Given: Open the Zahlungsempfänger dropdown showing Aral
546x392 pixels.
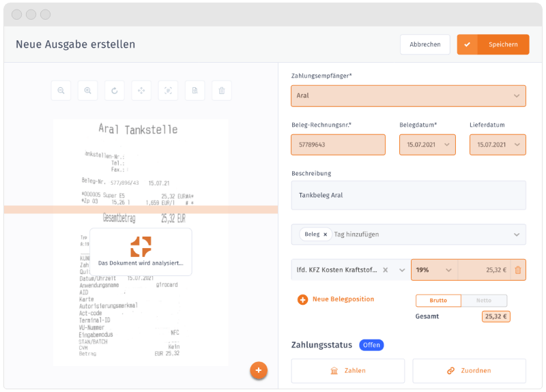Looking at the screenshot, I should (408, 96).
